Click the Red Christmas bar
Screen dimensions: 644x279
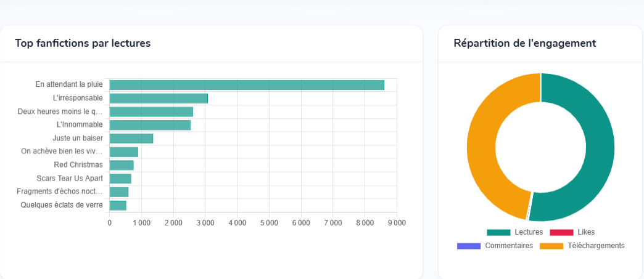122,165
